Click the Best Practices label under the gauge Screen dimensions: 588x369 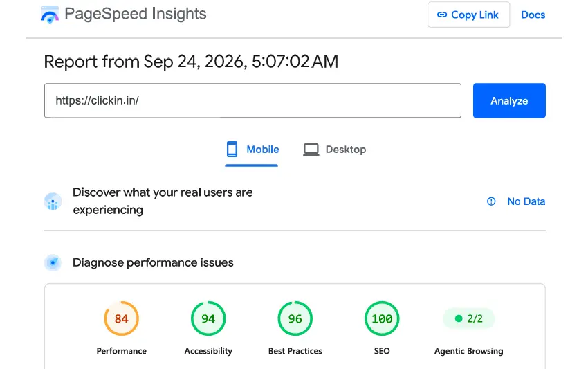tap(295, 351)
